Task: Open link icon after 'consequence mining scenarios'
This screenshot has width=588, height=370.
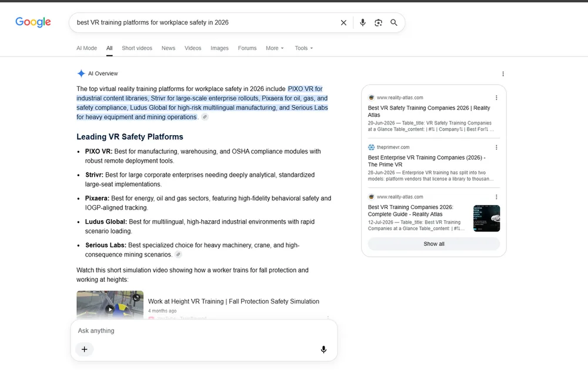Action: click(179, 254)
